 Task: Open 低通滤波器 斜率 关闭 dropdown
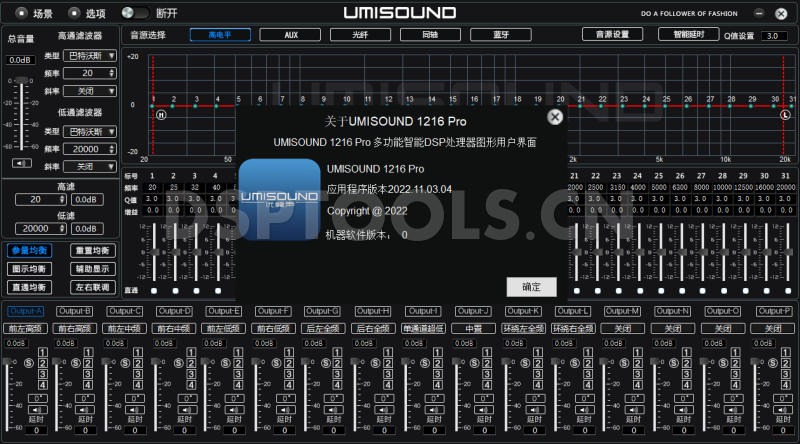[x=90, y=166]
